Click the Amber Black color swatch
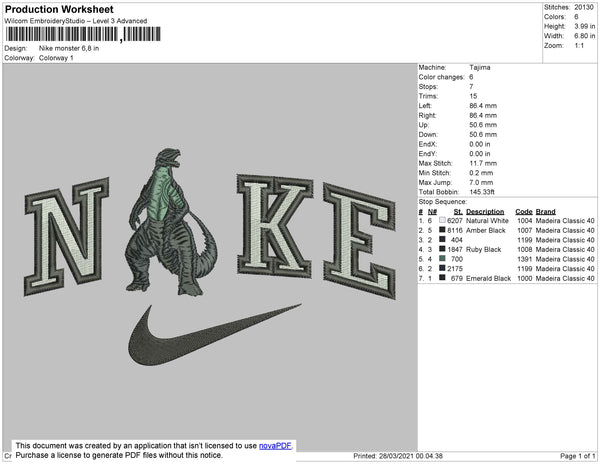The width and height of the screenshot is (600, 464). coord(442,230)
